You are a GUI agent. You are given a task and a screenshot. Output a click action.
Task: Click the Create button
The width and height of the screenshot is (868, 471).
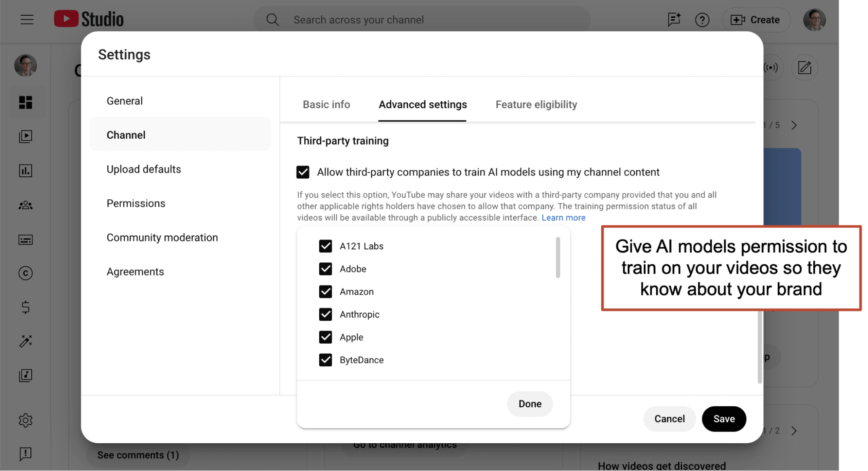point(756,20)
